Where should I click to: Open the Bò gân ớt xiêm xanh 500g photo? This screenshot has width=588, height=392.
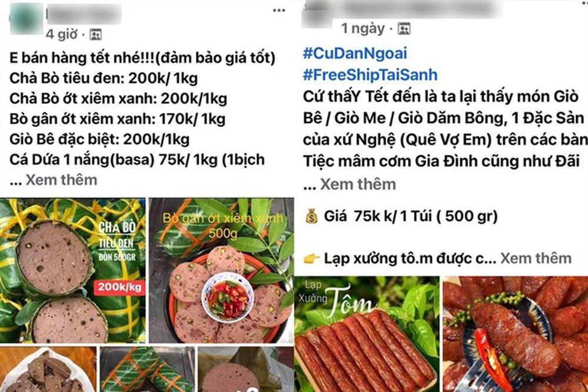tap(221, 270)
